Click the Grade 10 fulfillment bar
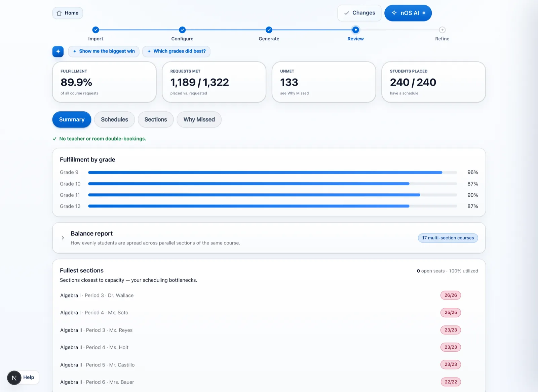This screenshot has width=538, height=392. click(273, 184)
